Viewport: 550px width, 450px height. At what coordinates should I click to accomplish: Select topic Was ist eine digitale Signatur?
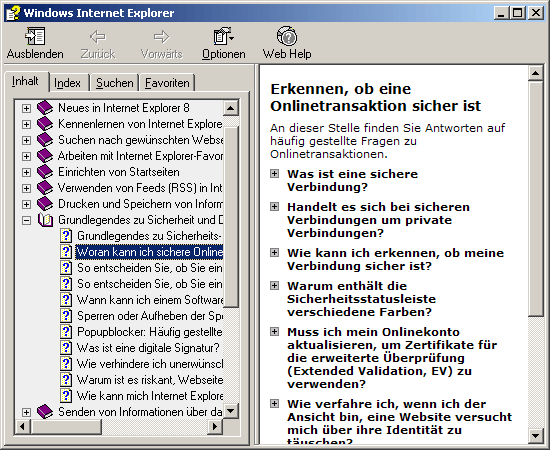(148, 348)
